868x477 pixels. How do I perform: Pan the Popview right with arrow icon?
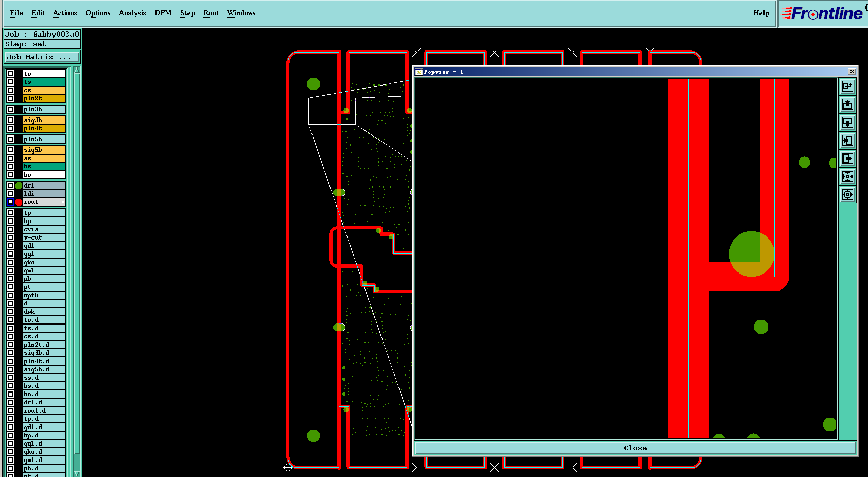[x=847, y=159]
